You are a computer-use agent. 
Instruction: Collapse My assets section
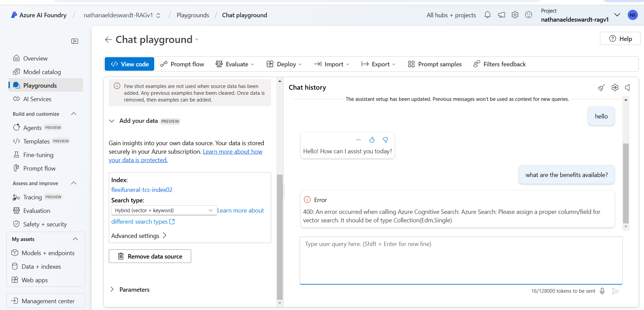(x=75, y=239)
